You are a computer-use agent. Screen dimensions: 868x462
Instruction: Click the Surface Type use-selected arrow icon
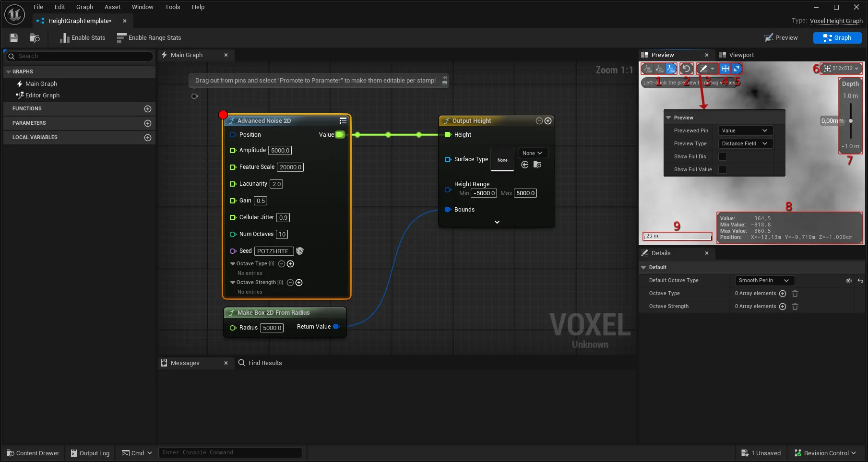click(x=525, y=165)
